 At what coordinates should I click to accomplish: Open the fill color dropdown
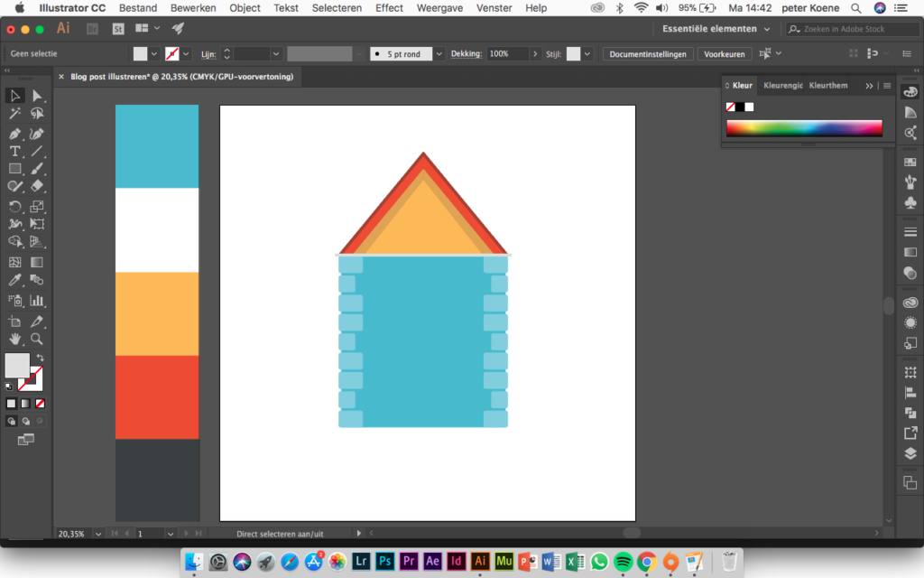pyautogui.click(x=154, y=53)
